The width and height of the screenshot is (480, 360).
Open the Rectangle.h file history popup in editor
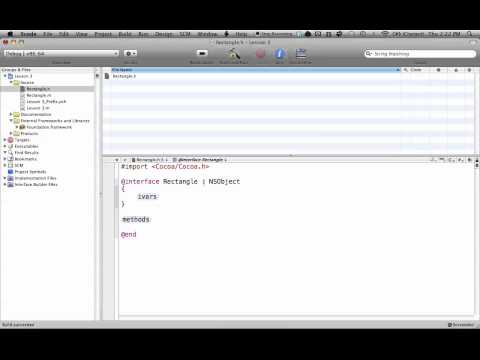149,160
